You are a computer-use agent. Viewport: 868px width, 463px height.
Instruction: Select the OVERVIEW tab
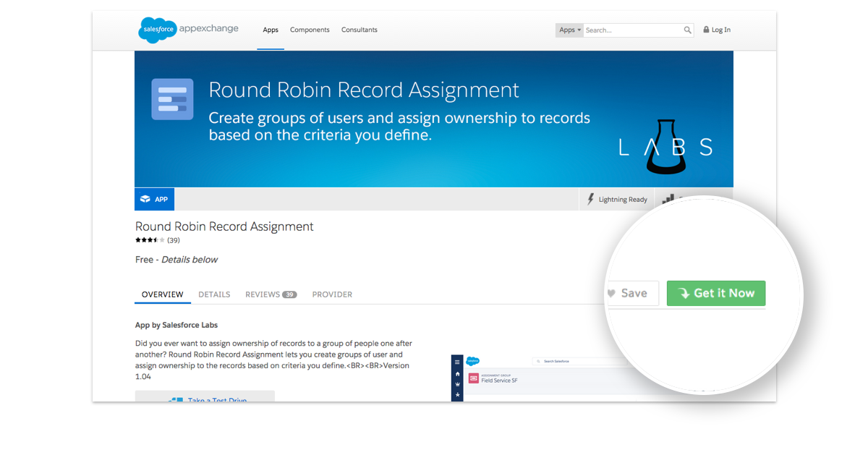tap(162, 294)
